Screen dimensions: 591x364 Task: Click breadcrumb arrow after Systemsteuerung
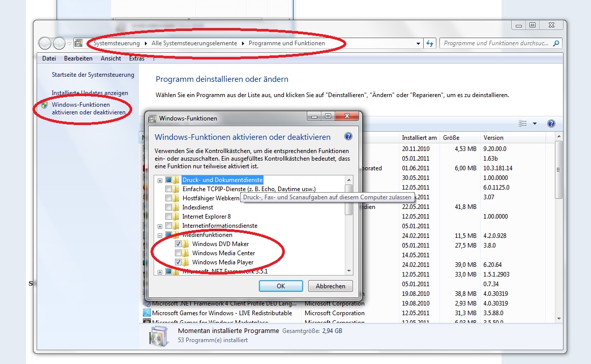pos(146,43)
